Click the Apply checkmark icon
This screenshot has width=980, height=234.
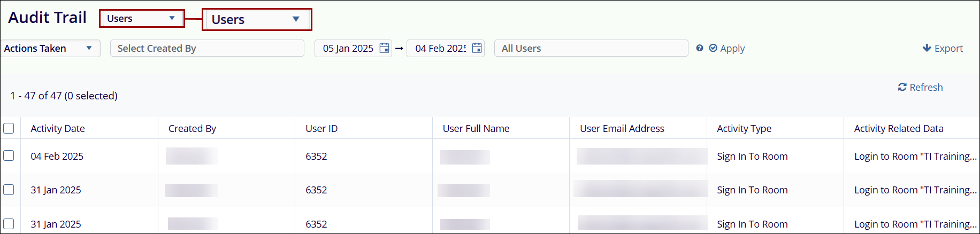point(713,48)
